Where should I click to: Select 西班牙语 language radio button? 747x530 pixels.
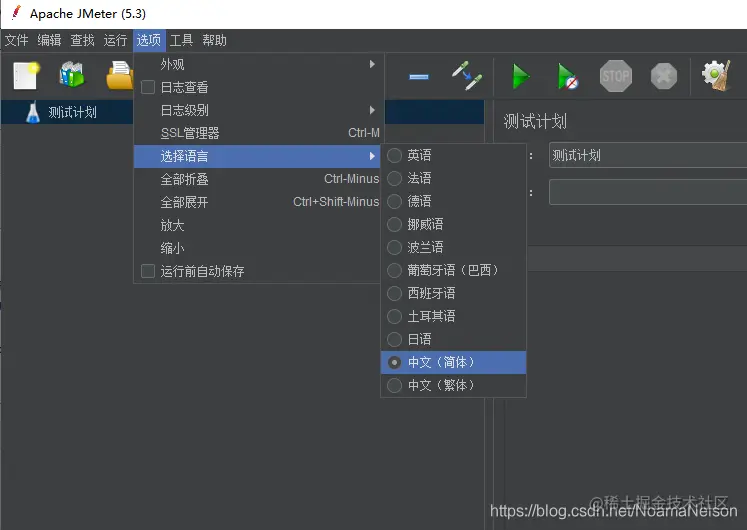394,293
